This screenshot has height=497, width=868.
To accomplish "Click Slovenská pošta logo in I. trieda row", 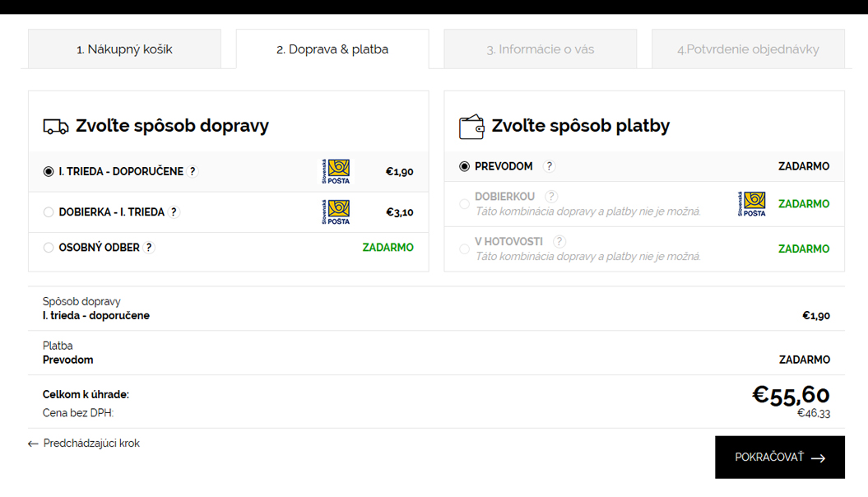I will click(x=336, y=172).
